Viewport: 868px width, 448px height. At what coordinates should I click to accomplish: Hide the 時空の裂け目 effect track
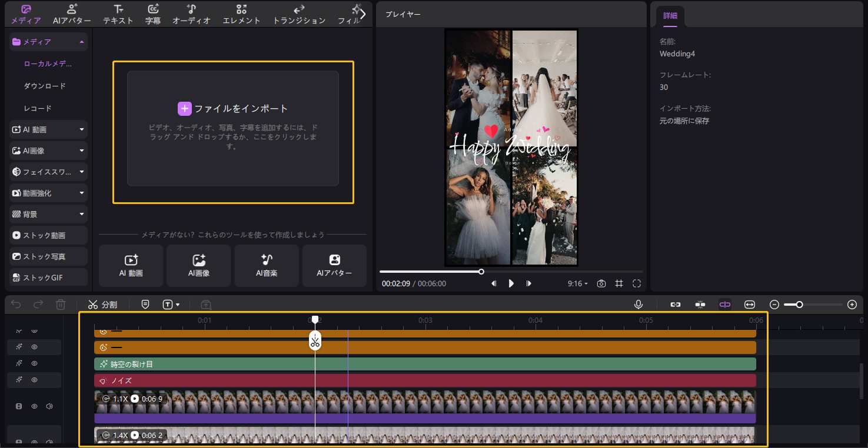(35, 363)
